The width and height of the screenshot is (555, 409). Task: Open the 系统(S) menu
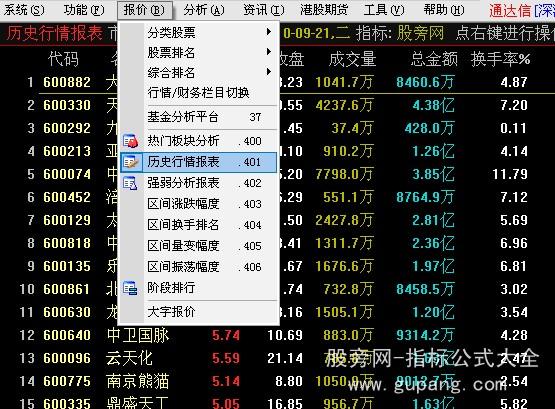pyautogui.click(x=24, y=10)
